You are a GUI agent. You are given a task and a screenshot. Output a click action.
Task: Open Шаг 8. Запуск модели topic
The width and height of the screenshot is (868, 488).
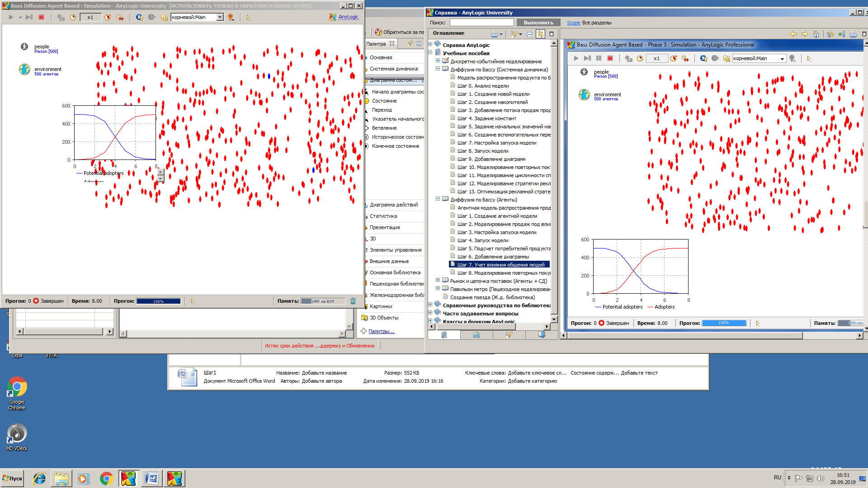coord(483,151)
